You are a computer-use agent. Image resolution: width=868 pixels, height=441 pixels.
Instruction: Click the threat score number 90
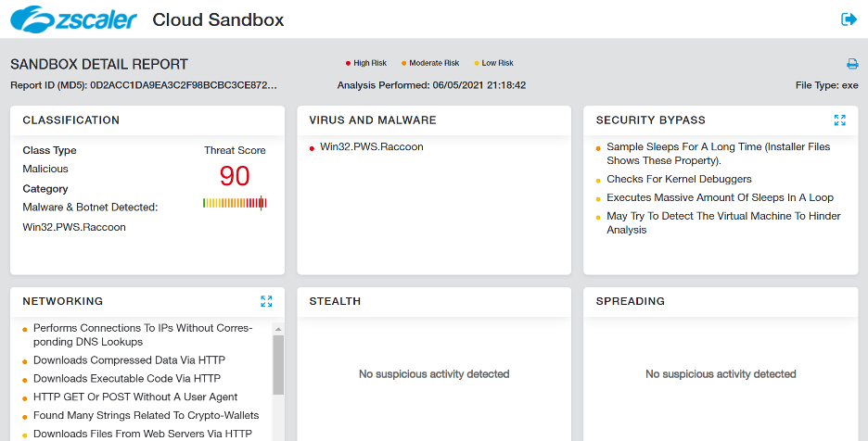point(235,176)
